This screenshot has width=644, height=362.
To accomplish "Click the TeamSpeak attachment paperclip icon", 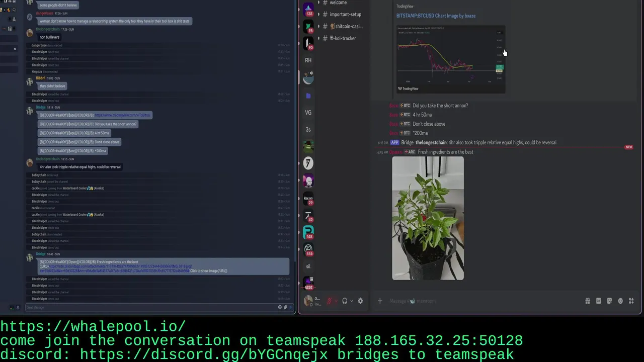I will point(285,307).
